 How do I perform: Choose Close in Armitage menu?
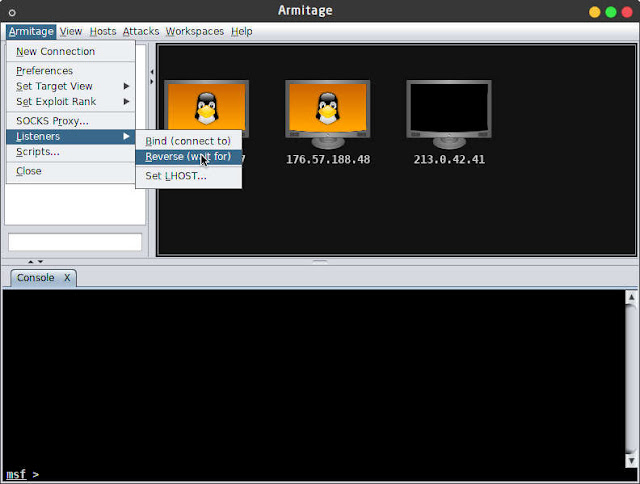71,171
